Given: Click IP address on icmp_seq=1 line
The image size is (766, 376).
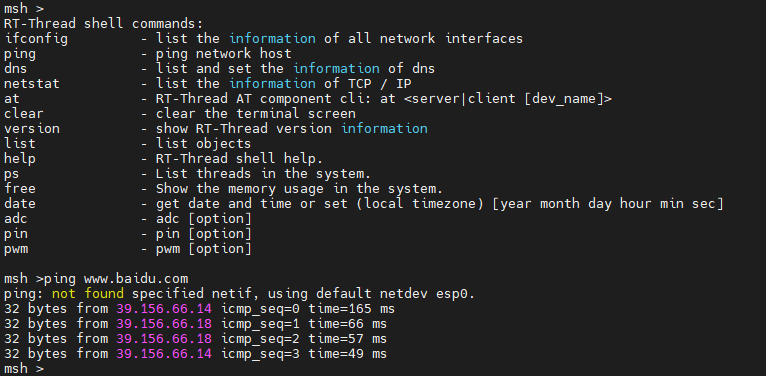Looking at the screenshot, I should coord(164,324).
